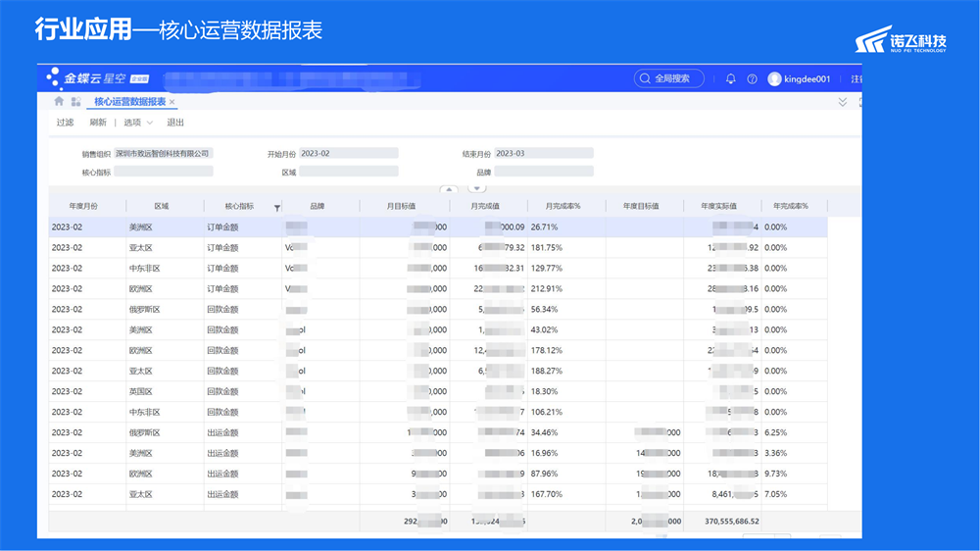980x551 pixels.
Task: Click the empty 品牌 filter field
Action: tap(544, 172)
